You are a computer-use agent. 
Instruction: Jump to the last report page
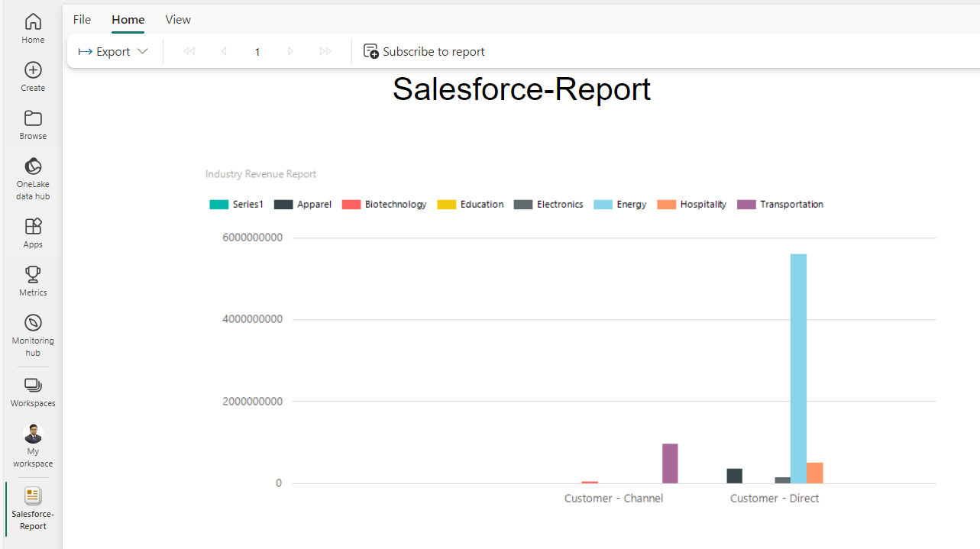pyautogui.click(x=325, y=52)
